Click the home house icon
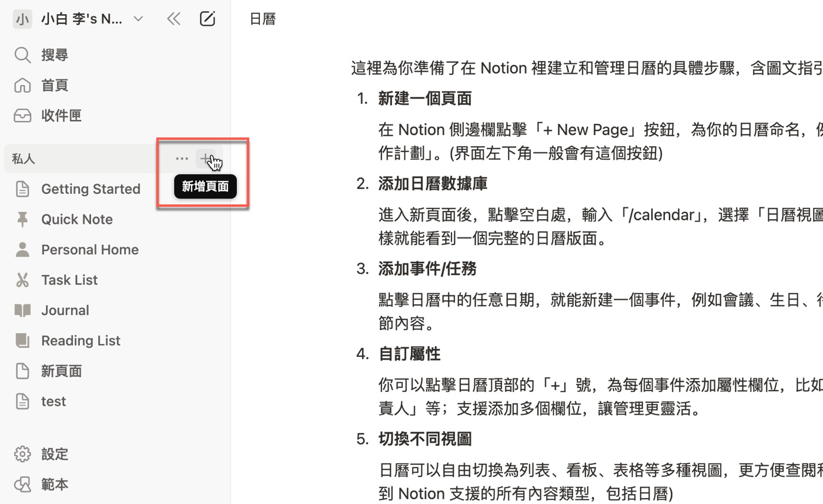The image size is (823, 504). pos(22,86)
